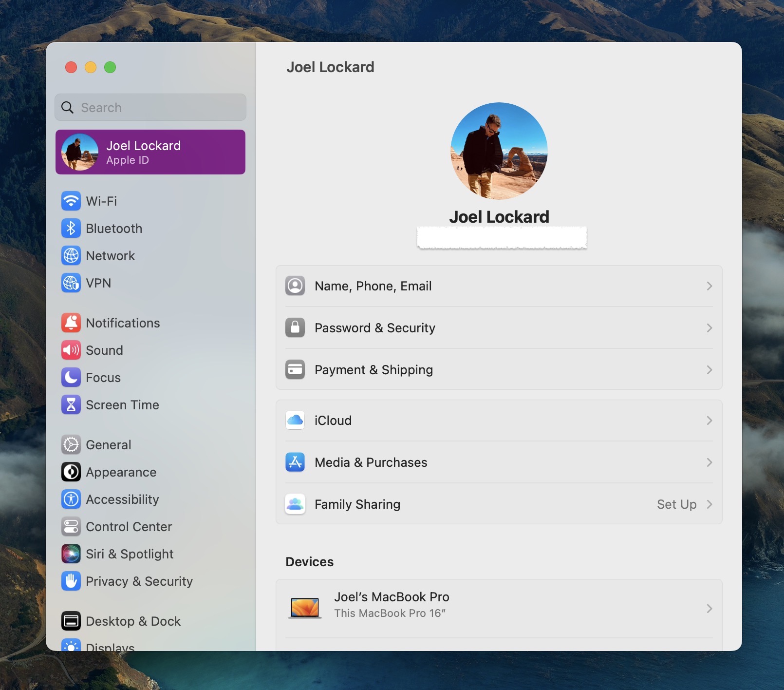Open the Focus moon icon
The width and height of the screenshot is (784, 690).
[71, 377]
